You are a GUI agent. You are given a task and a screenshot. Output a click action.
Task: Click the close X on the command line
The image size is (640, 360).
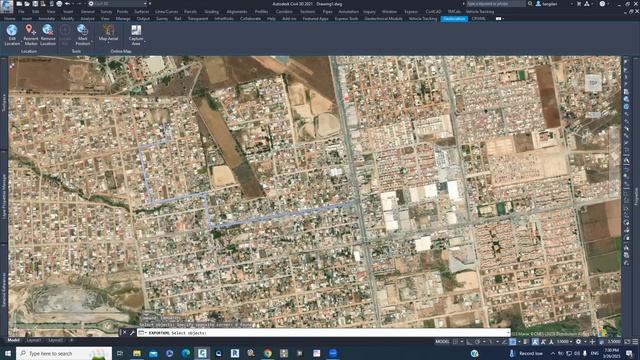[x=124, y=333]
